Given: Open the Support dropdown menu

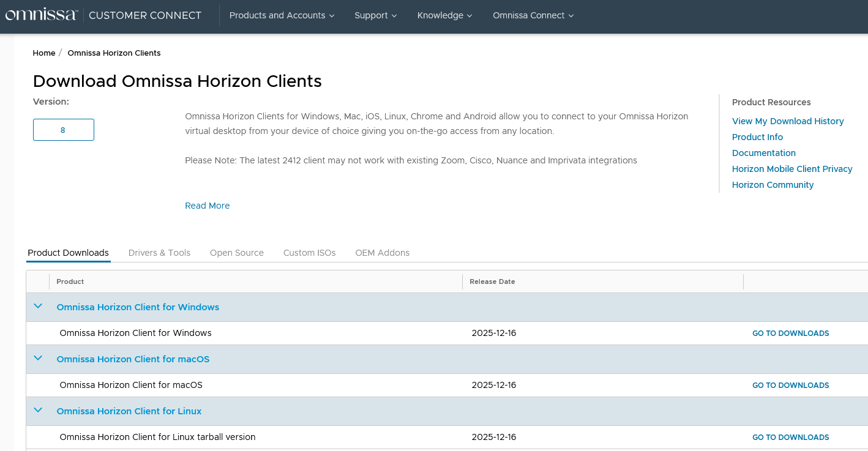Looking at the screenshot, I should click(x=375, y=15).
